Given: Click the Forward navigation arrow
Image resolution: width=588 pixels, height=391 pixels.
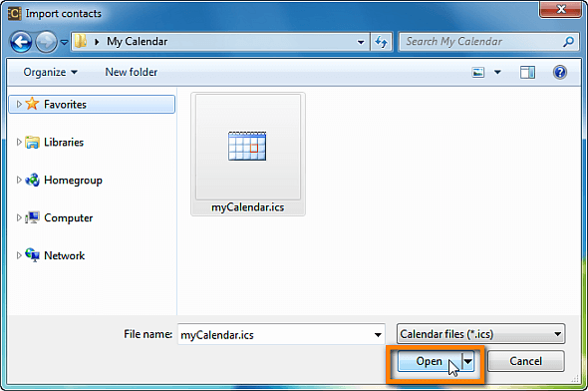Looking at the screenshot, I should coord(46,42).
